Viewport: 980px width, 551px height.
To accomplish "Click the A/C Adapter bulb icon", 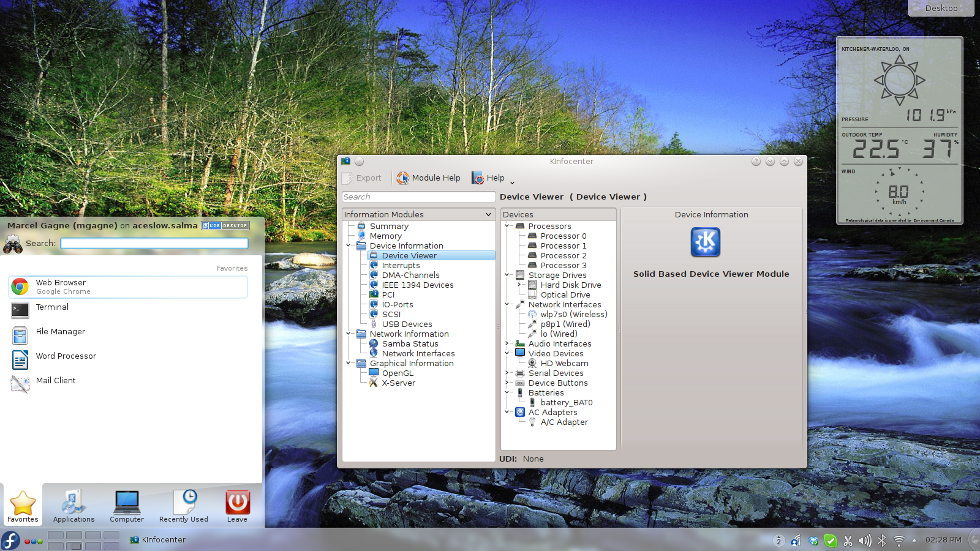I will [532, 422].
